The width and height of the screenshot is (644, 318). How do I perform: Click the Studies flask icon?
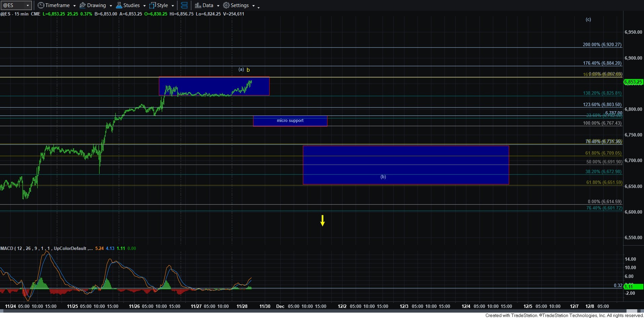click(119, 5)
